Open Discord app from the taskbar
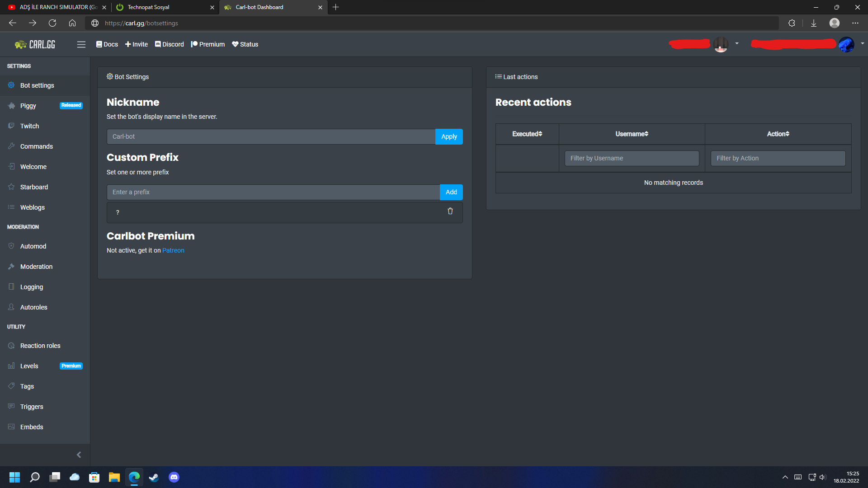Image resolution: width=868 pixels, height=488 pixels. click(174, 477)
